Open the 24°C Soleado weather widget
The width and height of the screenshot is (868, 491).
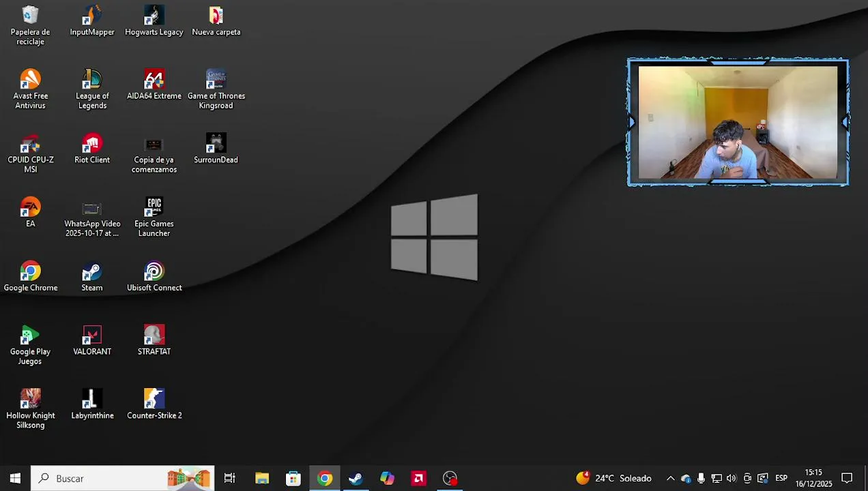[613, 478]
